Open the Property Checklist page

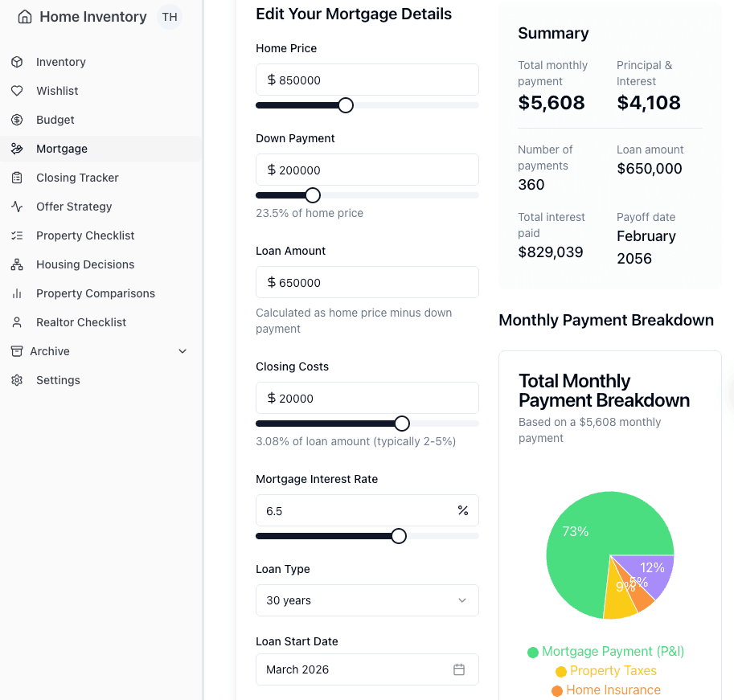click(85, 235)
